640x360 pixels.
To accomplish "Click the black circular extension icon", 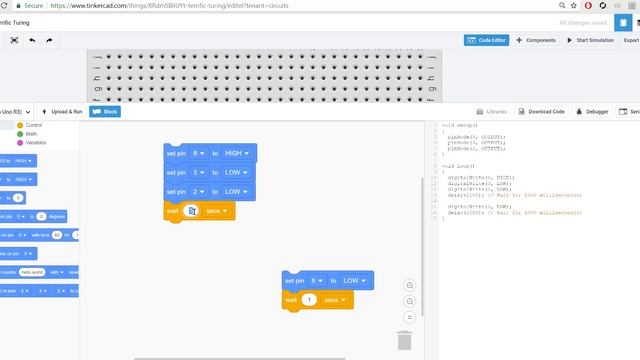I will (602, 6).
